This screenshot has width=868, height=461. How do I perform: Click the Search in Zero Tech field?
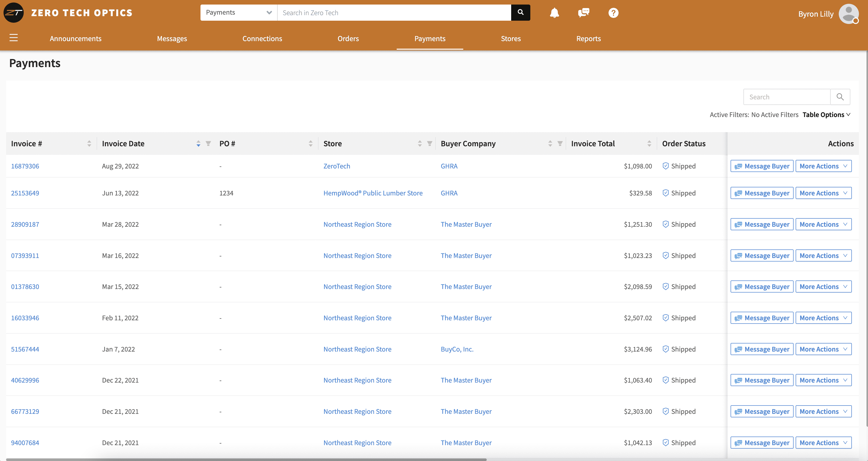pyautogui.click(x=394, y=12)
